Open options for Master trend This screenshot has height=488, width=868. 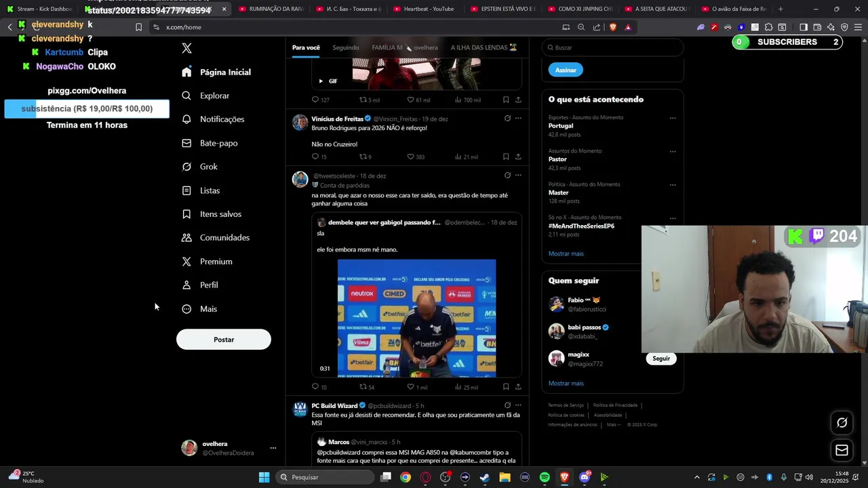click(x=673, y=184)
